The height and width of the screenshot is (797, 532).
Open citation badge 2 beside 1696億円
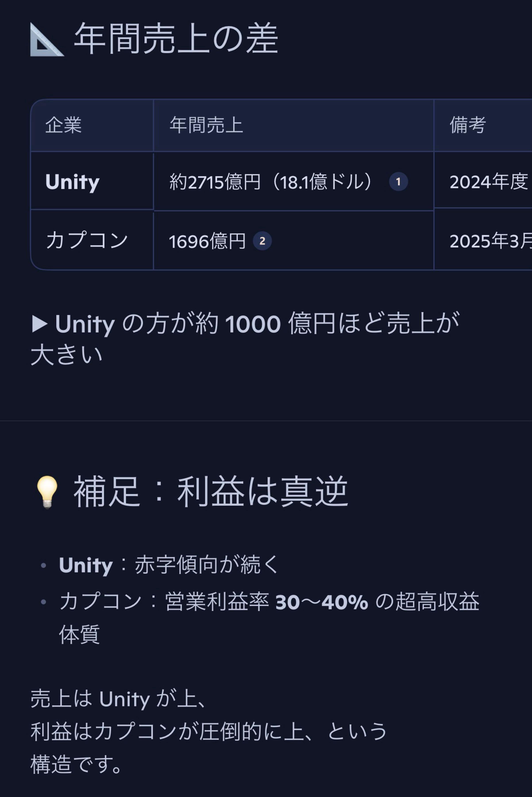262,241
